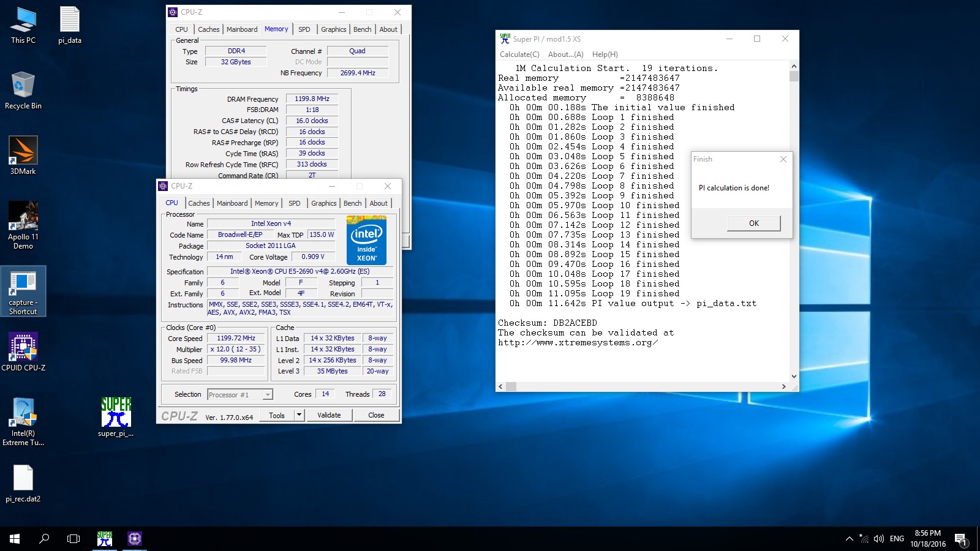Launch 3DMark desktop shortcut
Viewport: 980px width, 551px height.
tap(23, 156)
